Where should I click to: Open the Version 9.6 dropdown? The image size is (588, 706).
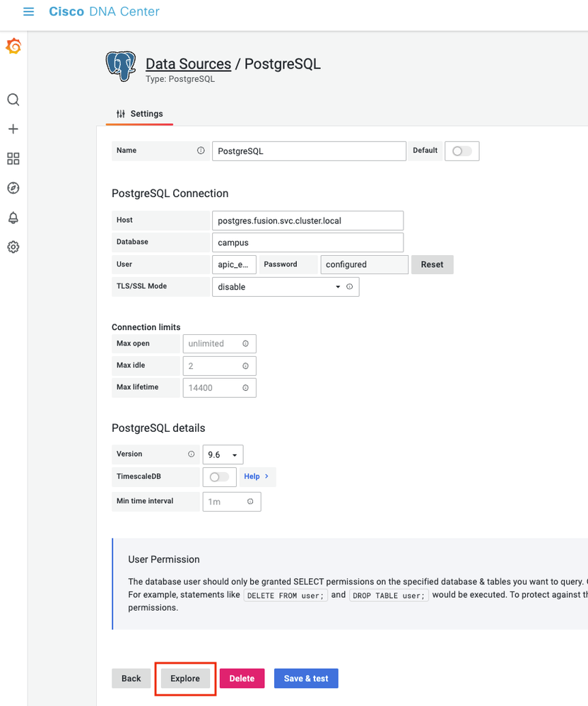223,454
